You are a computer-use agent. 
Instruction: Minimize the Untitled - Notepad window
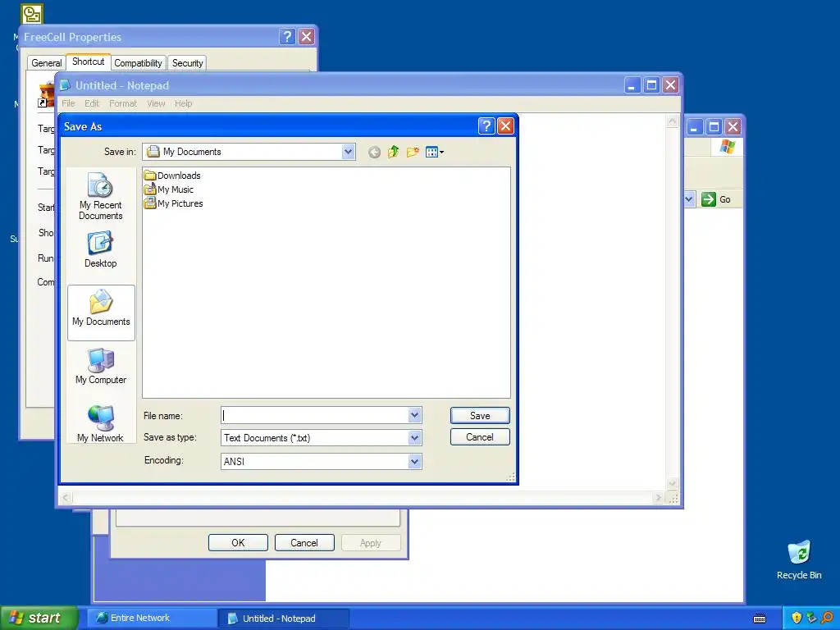coord(632,84)
